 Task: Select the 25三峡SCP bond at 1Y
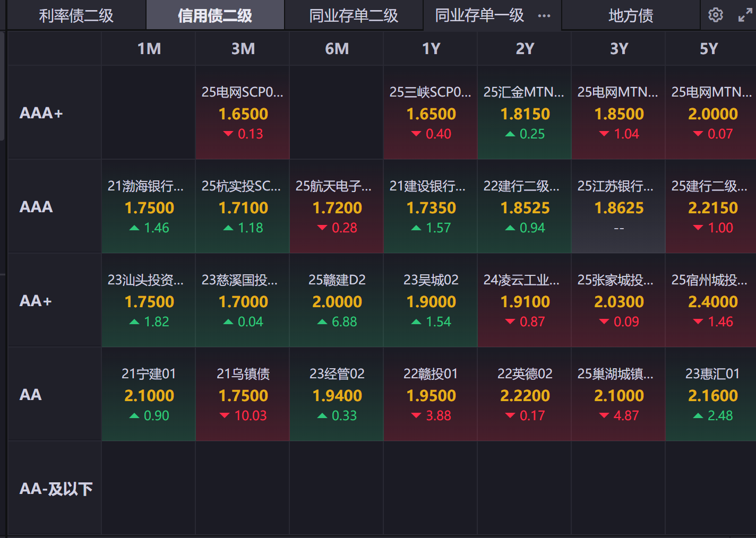coord(431,112)
